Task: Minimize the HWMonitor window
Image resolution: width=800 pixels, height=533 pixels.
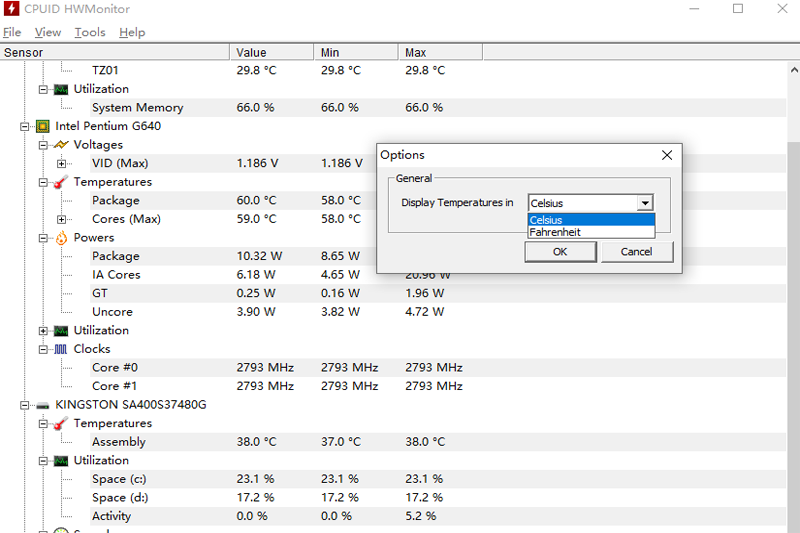Action: click(694, 9)
